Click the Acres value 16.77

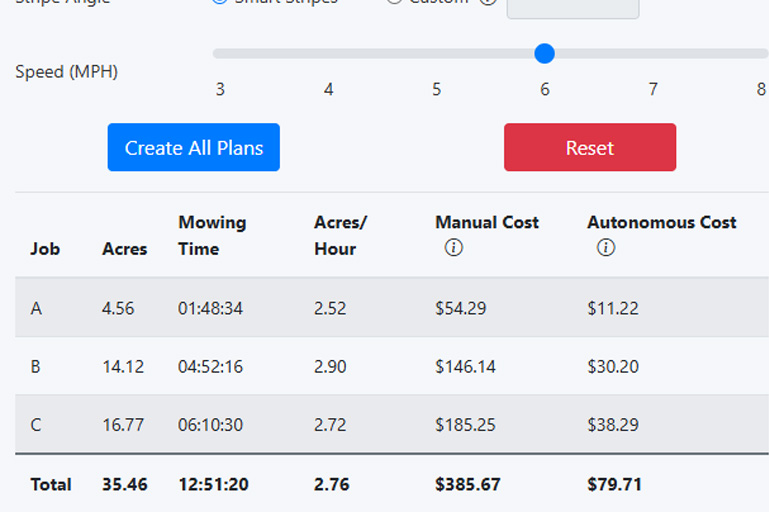click(x=123, y=424)
